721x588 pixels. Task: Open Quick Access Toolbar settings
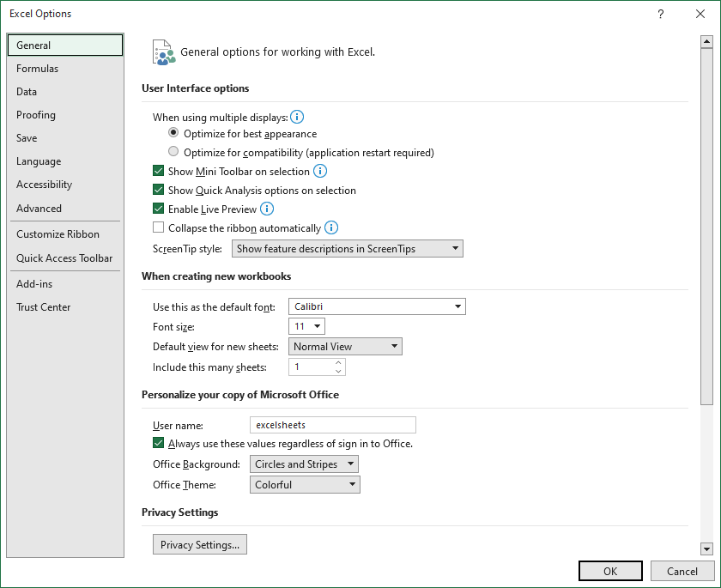pos(65,258)
